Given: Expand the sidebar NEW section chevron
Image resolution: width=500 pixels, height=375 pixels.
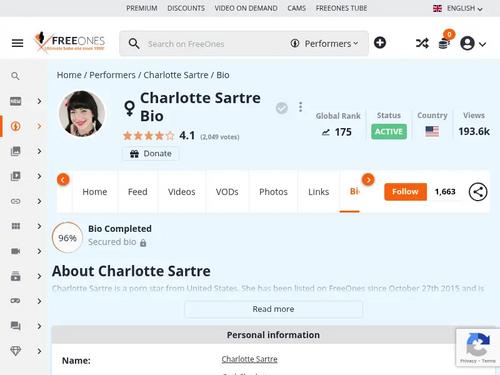Looking at the screenshot, I should click(39, 101).
